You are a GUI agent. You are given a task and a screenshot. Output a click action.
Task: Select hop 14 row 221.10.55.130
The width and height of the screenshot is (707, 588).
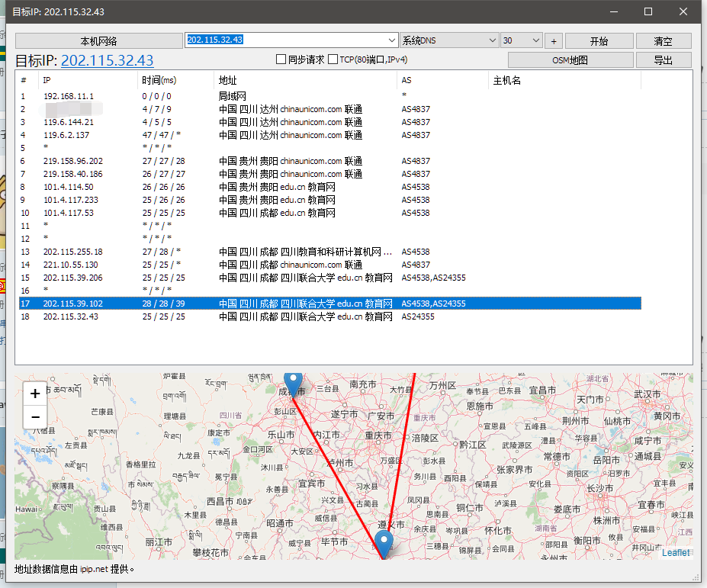[x=330, y=265]
